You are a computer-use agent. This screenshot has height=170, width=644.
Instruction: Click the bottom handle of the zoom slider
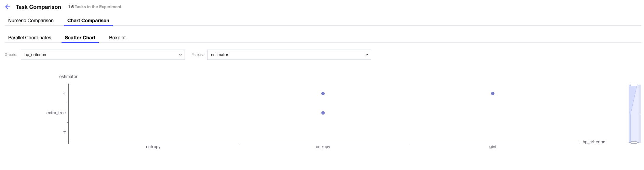(634, 142)
